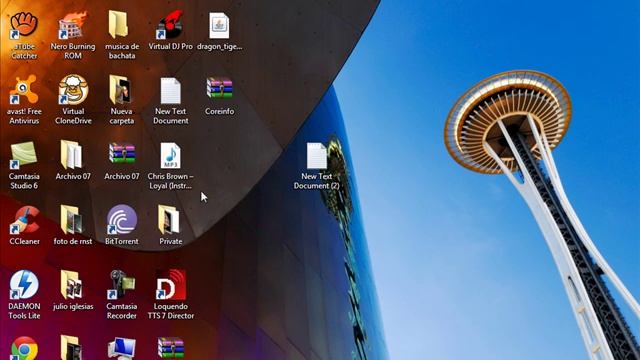This screenshot has width=640, height=360.
Task: Click the Chris Brown – Loyal MP3 file
Action: [x=170, y=156]
